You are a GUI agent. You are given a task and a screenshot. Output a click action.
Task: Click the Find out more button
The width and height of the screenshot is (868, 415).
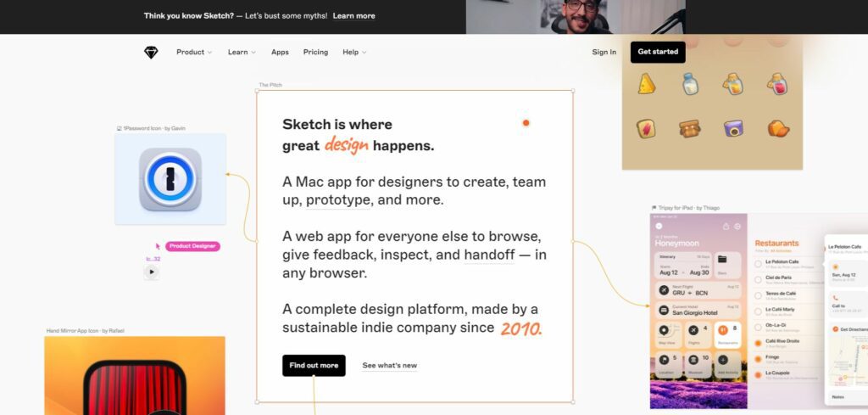point(314,366)
